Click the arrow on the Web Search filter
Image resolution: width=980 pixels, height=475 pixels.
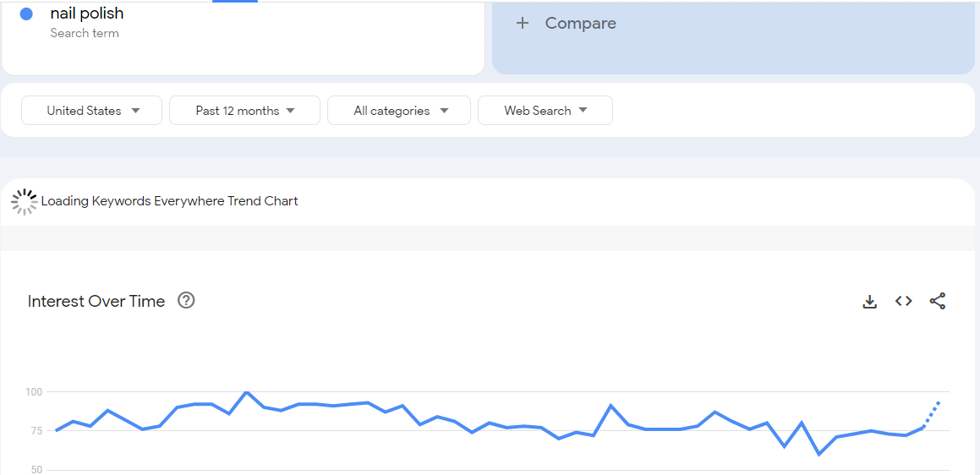tap(583, 111)
